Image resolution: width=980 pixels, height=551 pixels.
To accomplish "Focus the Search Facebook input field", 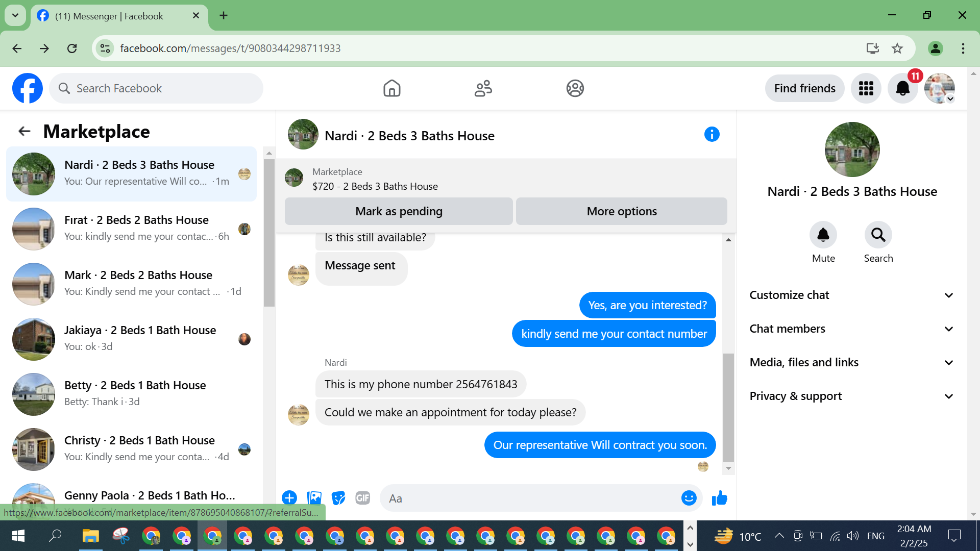I will (x=163, y=88).
